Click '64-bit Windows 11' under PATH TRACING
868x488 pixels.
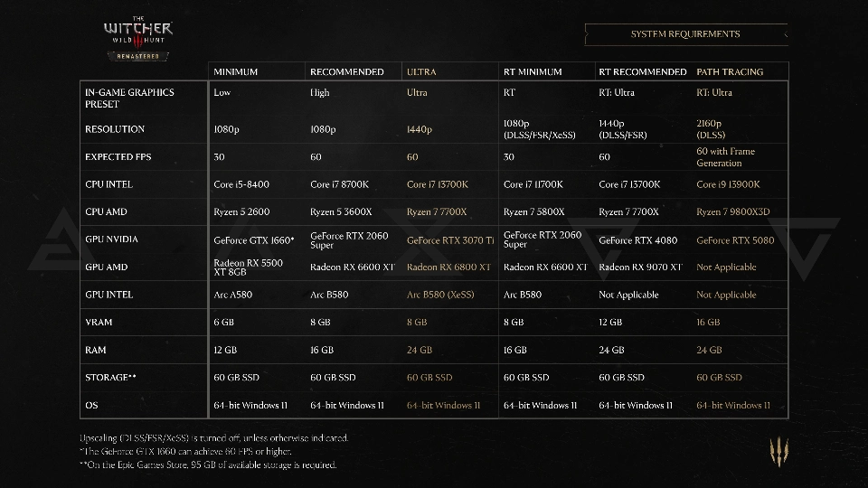point(733,405)
